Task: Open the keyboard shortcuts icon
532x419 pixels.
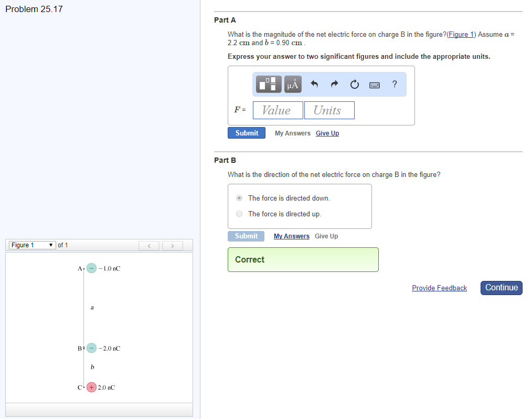Action: [x=375, y=85]
